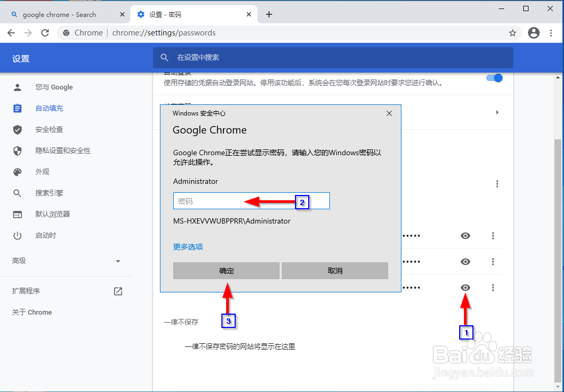564x392 pixels.
Task: Click the "MS-HXEVVWUBPPRR\Administrator" text
Action: coord(231,221)
